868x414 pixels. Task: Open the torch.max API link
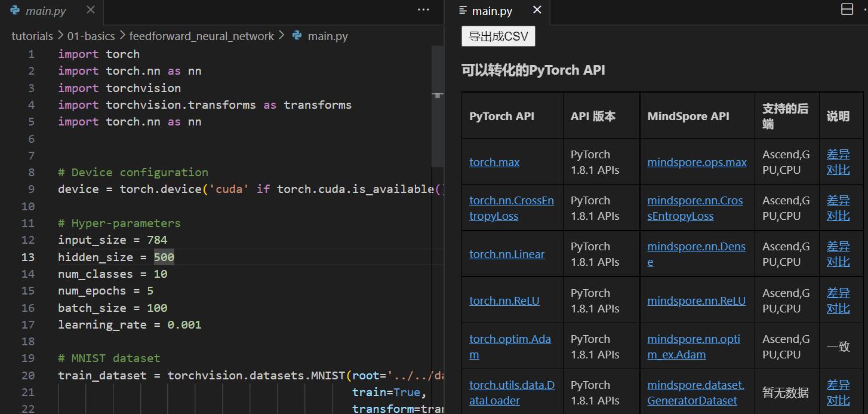tap(494, 162)
